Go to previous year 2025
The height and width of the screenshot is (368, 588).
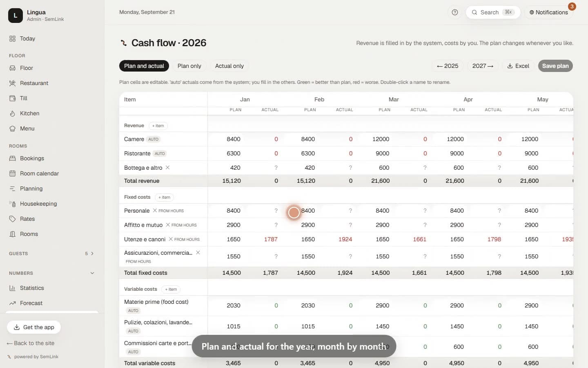[448, 66]
